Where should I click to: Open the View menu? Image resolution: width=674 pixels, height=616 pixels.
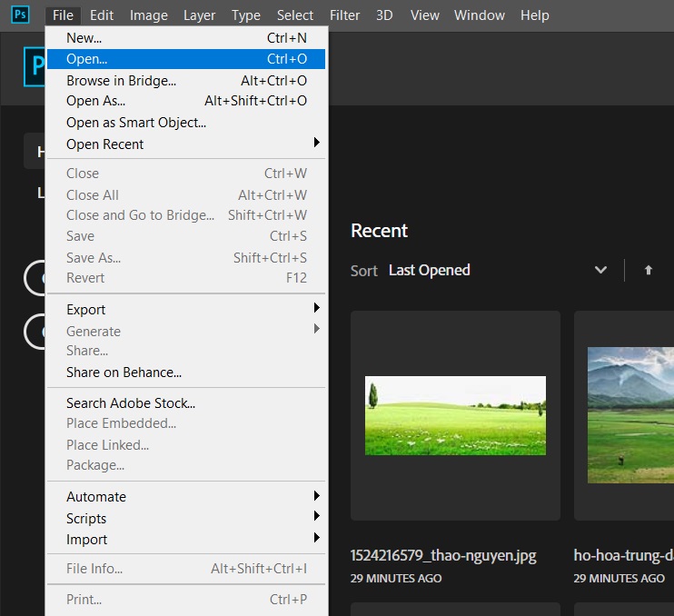pos(425,15)
